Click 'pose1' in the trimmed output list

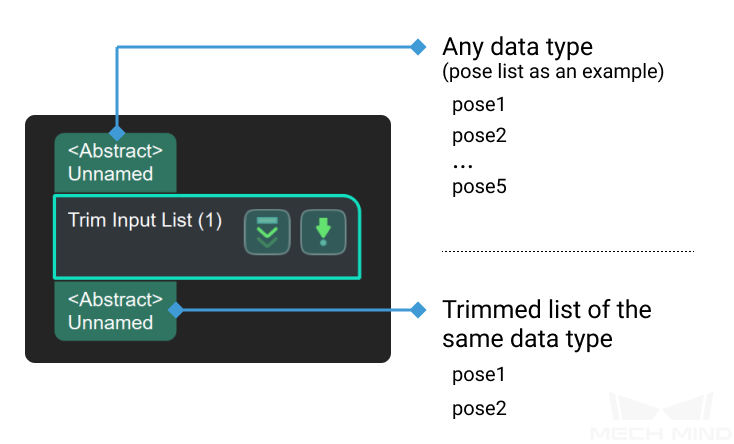[479, 375]
